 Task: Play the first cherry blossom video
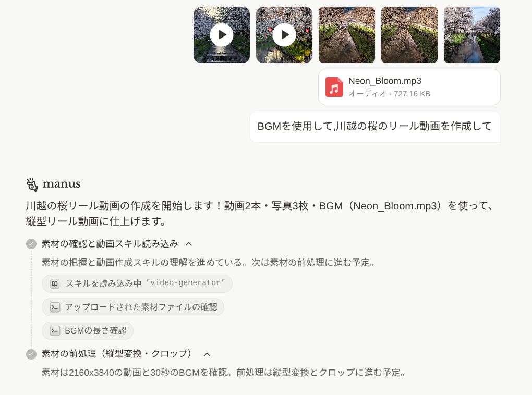(222, 35)
